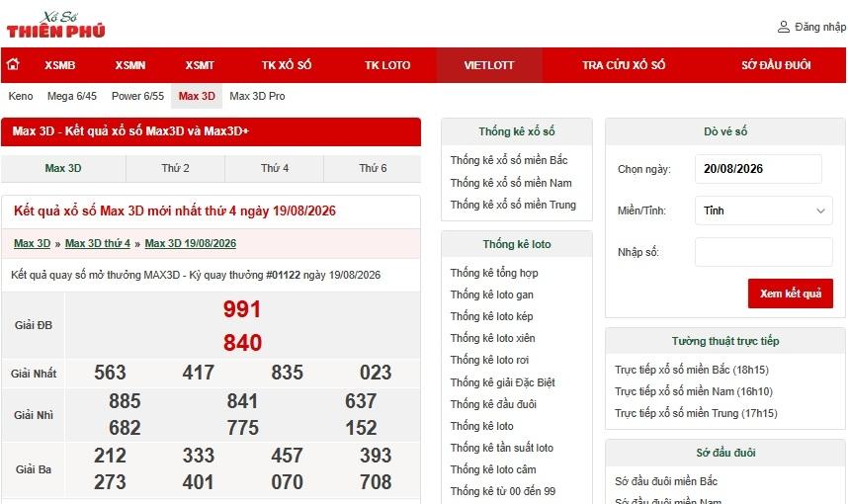Screen dimensions: 848x504
Task: Click the Max 3D breadcrumb link
Action: coord(32,243)
